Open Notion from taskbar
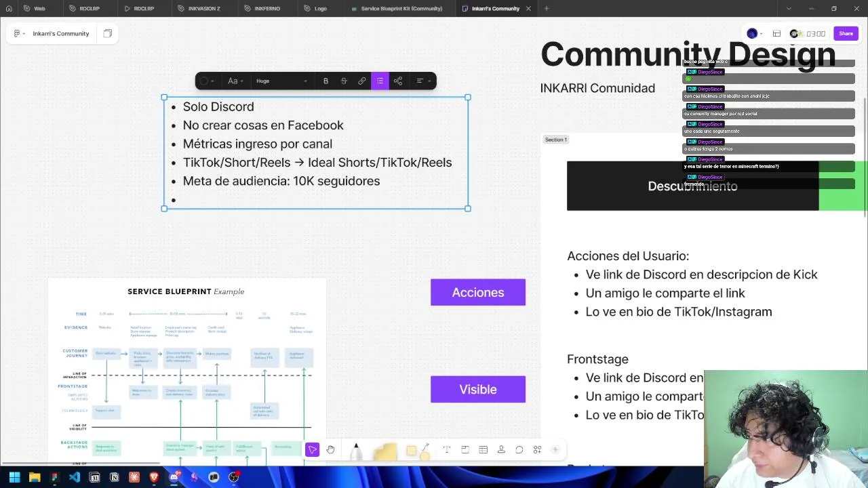This screenshot has width=868, height=488. tap(114, 477)
